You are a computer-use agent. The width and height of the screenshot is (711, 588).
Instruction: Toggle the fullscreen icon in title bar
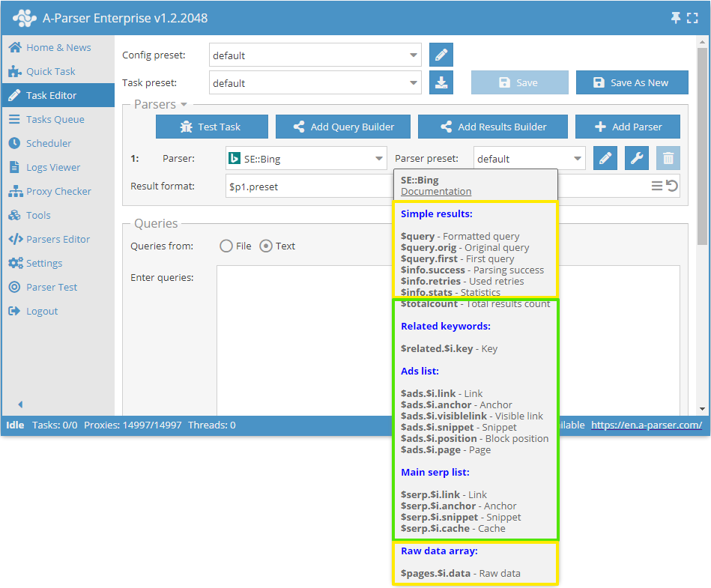tap(692, 18)
